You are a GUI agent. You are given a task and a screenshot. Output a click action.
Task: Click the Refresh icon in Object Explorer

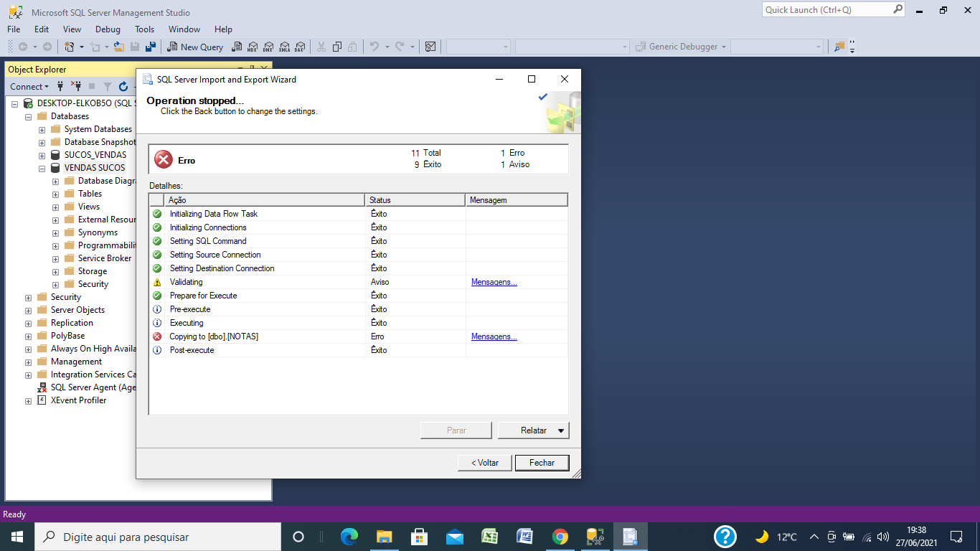point(123,86)
